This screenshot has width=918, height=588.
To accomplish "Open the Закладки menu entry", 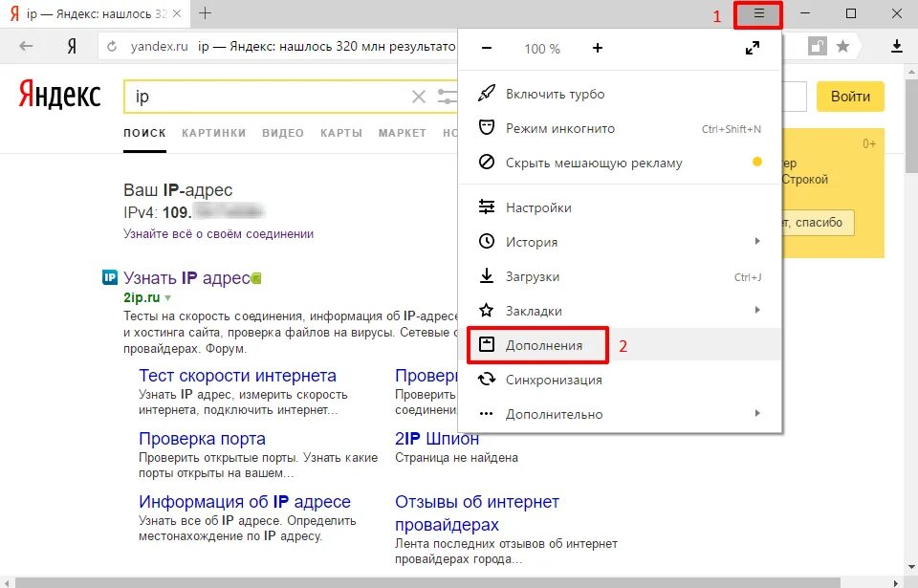I will coord(620,311).
